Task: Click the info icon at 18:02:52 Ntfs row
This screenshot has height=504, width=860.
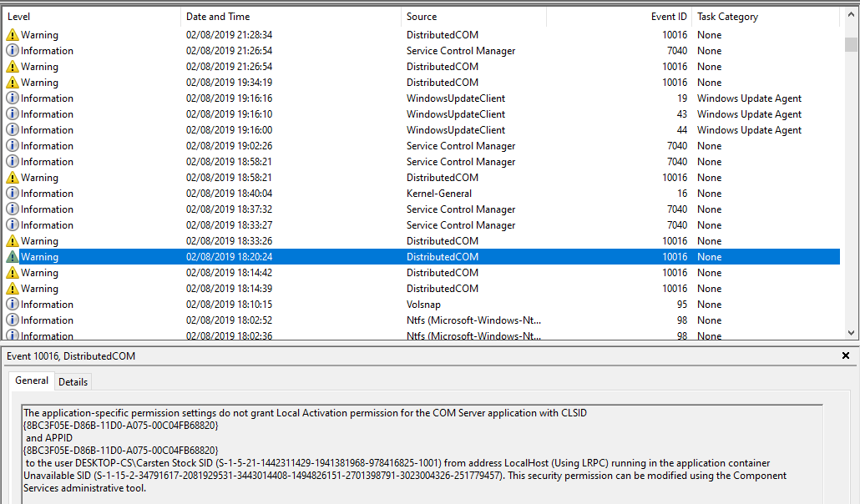Action: tap(12, 320)
